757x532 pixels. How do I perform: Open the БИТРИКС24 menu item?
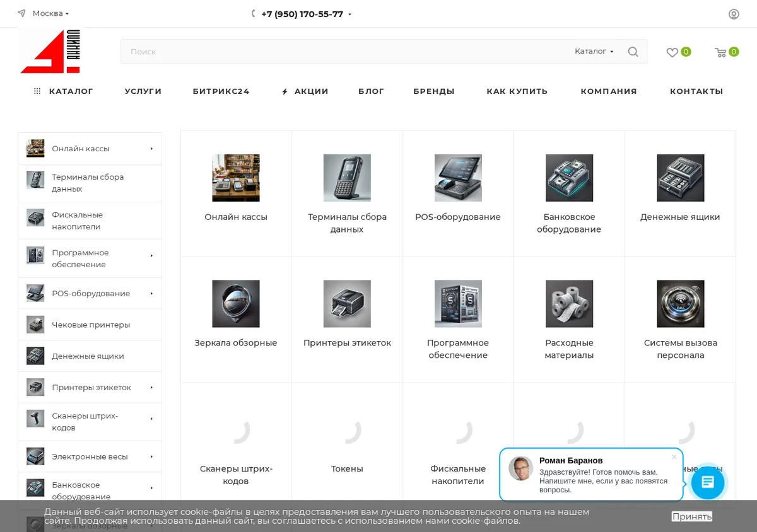click(x=221, y=91)
